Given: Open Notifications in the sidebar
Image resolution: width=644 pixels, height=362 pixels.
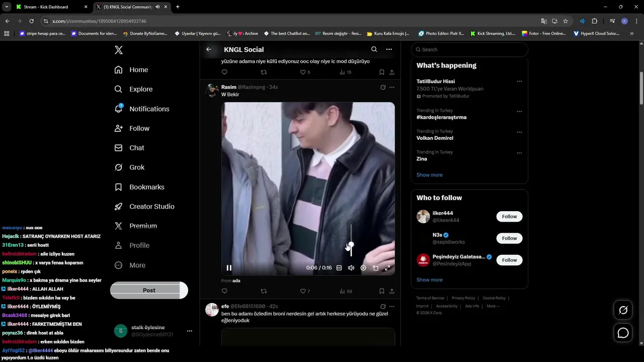Looking at the screenshot, I should coord(142,109).
